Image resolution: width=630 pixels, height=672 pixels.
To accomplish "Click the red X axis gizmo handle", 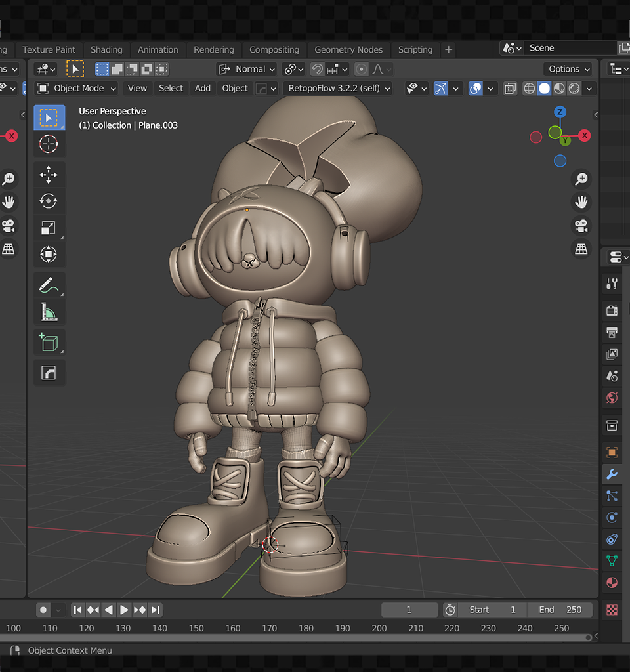I will coord(585,135).
